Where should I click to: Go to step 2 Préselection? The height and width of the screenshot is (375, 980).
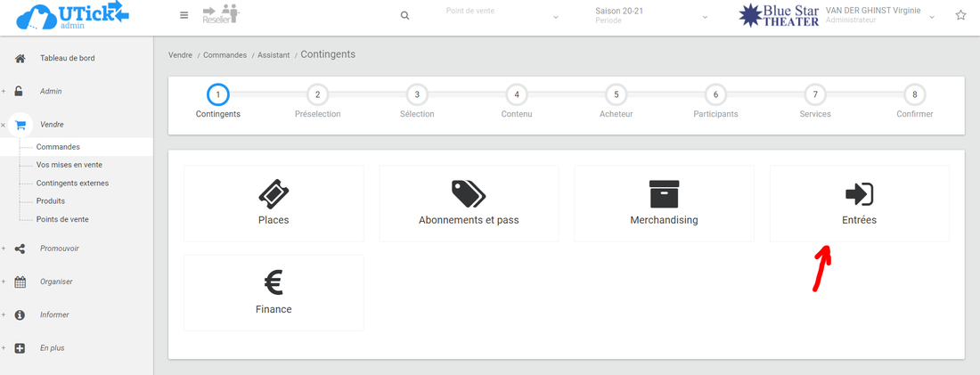[x=317, y=94]
